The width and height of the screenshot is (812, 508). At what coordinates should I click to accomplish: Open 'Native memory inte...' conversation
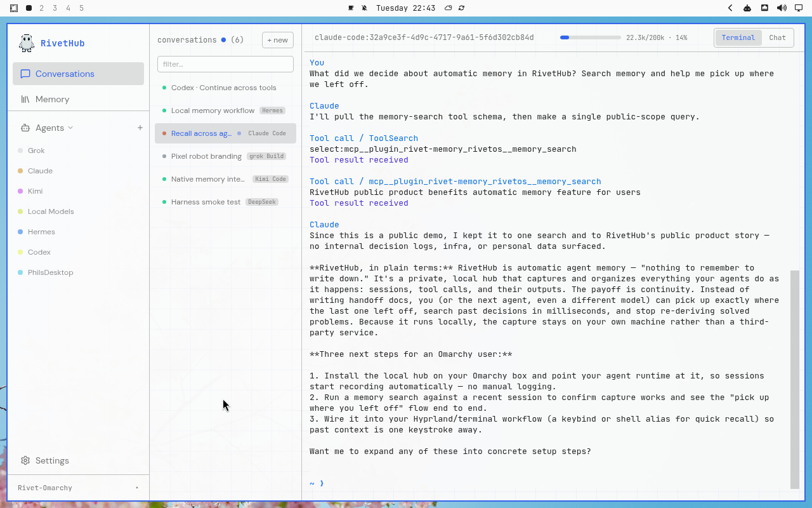click(225, 179)
